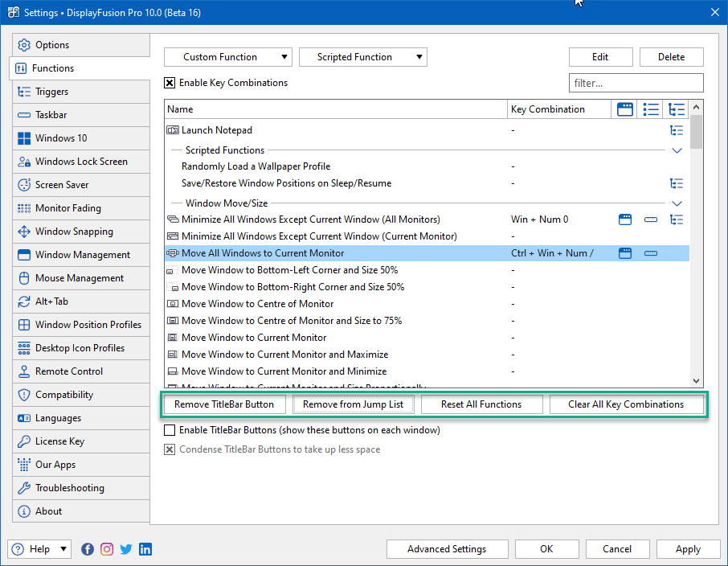Click the Edit button
The height and width of the screenshot is (566, 728).
pos(601,57)
